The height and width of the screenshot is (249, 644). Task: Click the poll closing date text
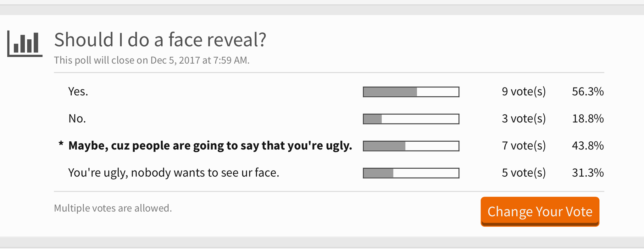point(152,60)
